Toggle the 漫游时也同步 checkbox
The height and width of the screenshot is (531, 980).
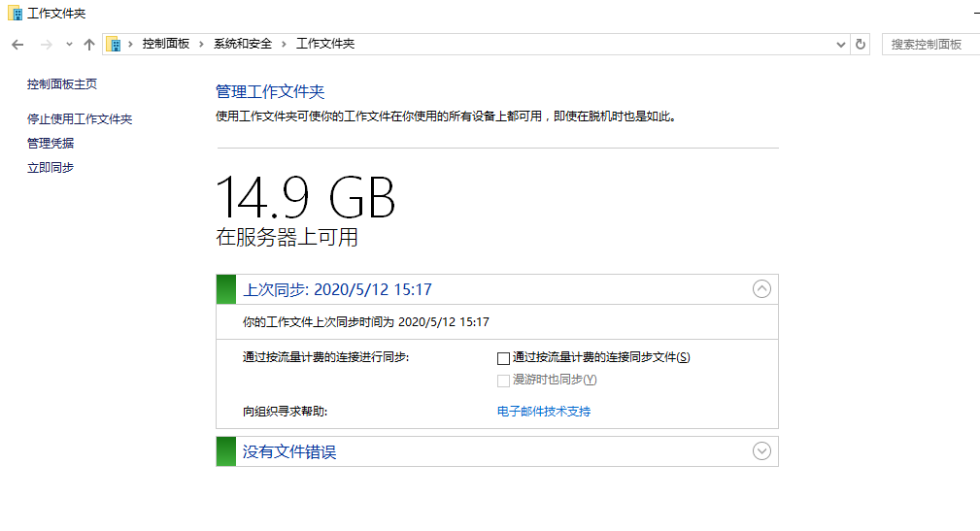[503, 381]
